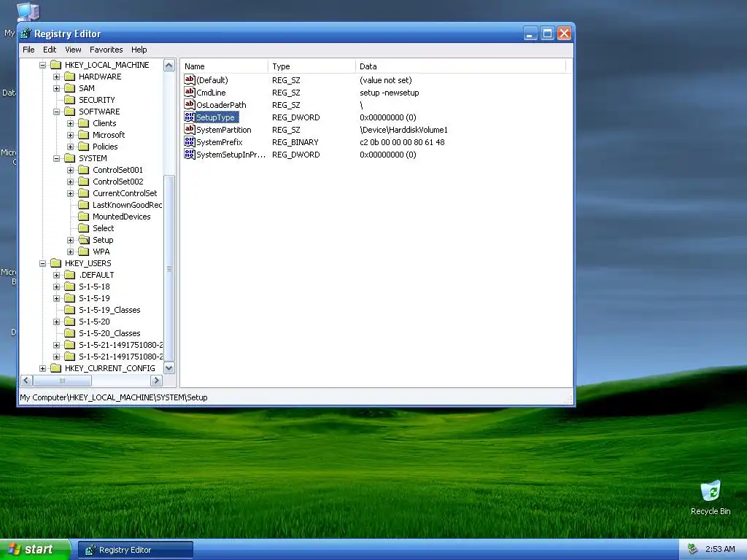The height and width of the screenshot is (560, 747).
Task: Sort values by the Name column header
Action: click(224, 66)
